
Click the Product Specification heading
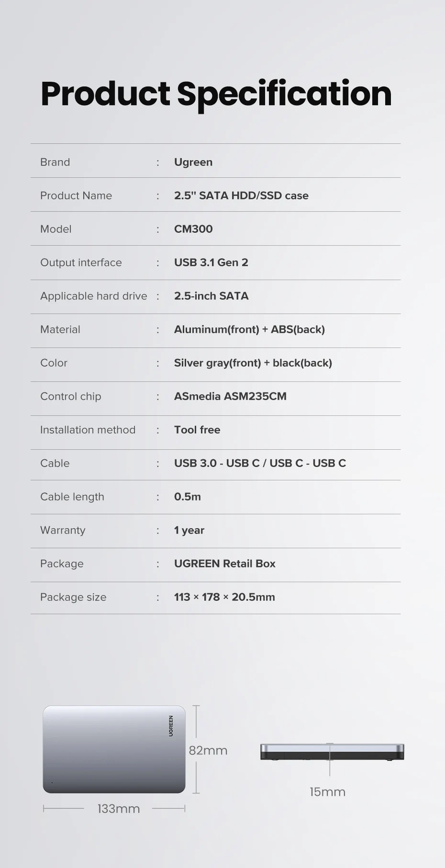(216, 94)
